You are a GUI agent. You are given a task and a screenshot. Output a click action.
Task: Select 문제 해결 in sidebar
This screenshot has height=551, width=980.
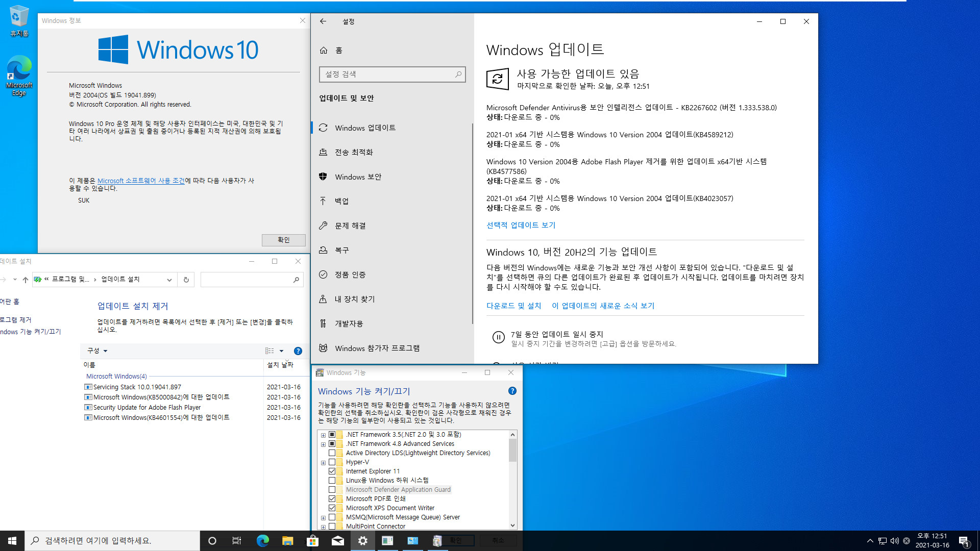392,226
